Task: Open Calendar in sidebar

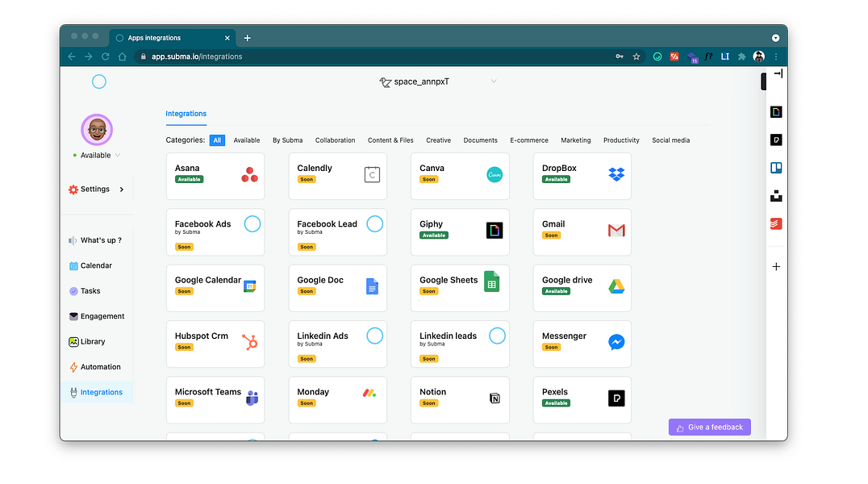Action: coord(98,266)
